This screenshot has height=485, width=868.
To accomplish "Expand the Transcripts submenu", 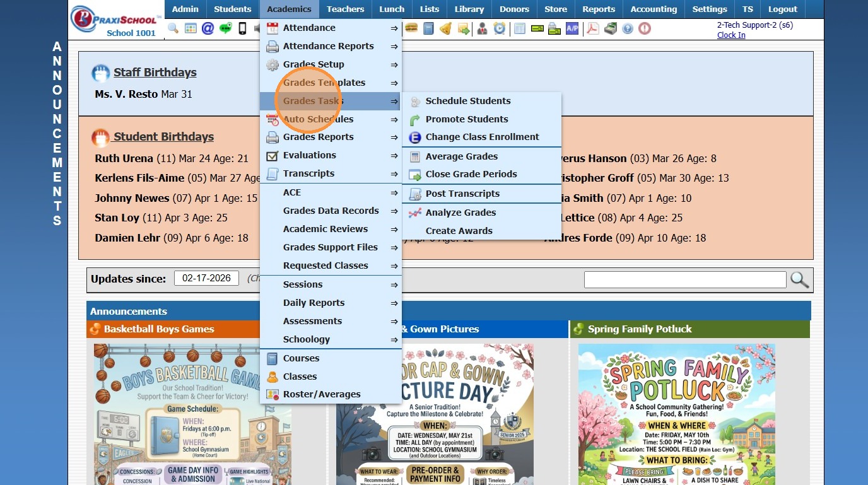I will click(x=331, y=173).
